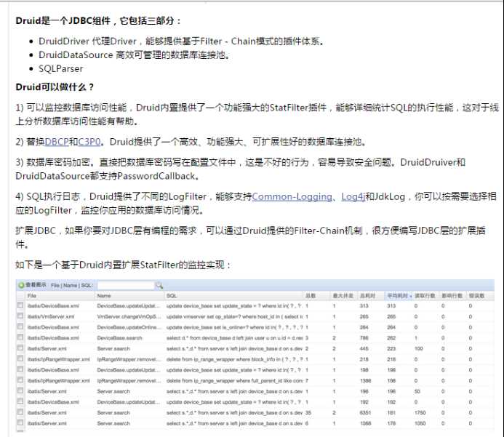Follow the Log4j link
The image size is (504, 437).
coord(353,196)
